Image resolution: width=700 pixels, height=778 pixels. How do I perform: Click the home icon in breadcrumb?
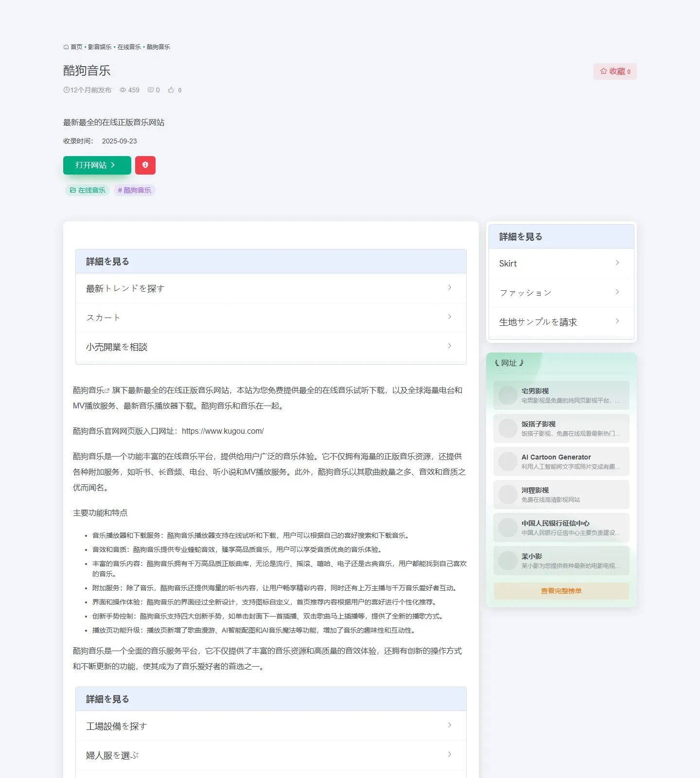66,47
